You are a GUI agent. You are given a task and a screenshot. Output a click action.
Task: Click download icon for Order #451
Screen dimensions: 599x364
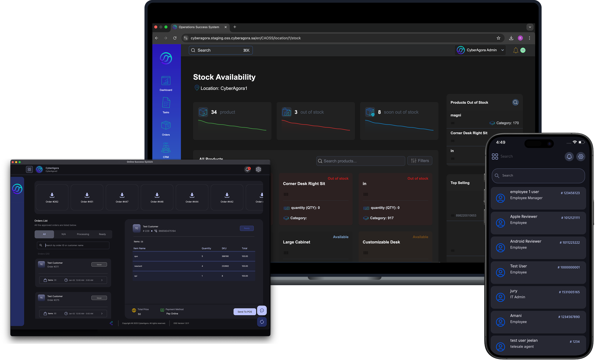(87, 195)
